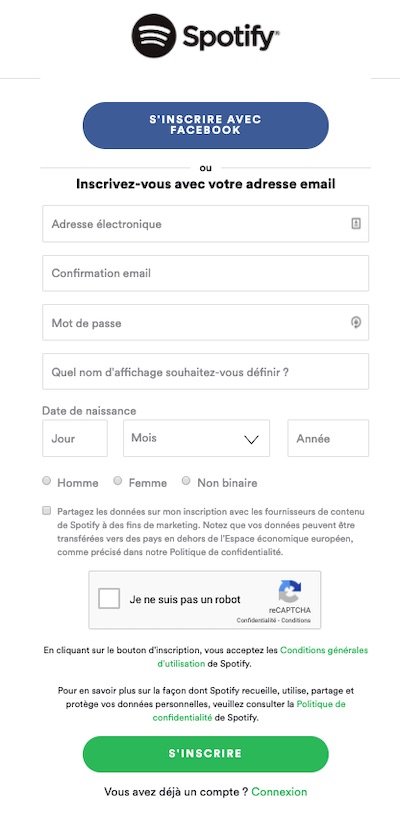Open the Connexion link
Image resolution: width=400 pixels, height=813 pixels.
point(279,792)
